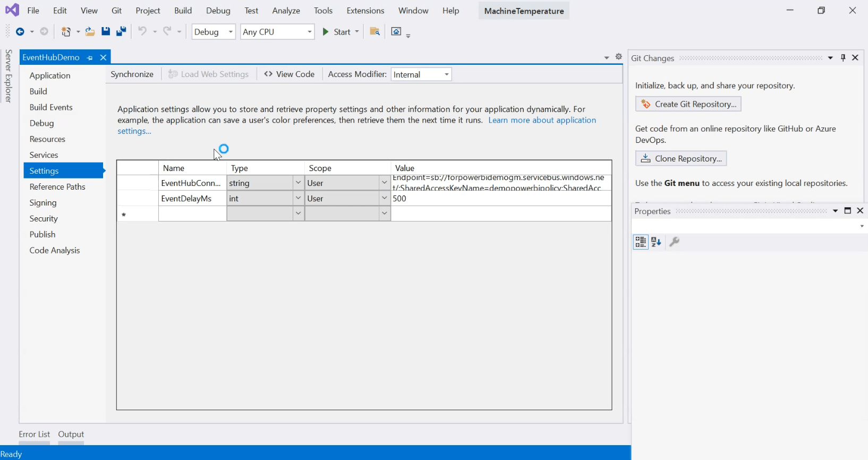Open the Build menu
Screen dimensions: 868x460
(183, 11)
